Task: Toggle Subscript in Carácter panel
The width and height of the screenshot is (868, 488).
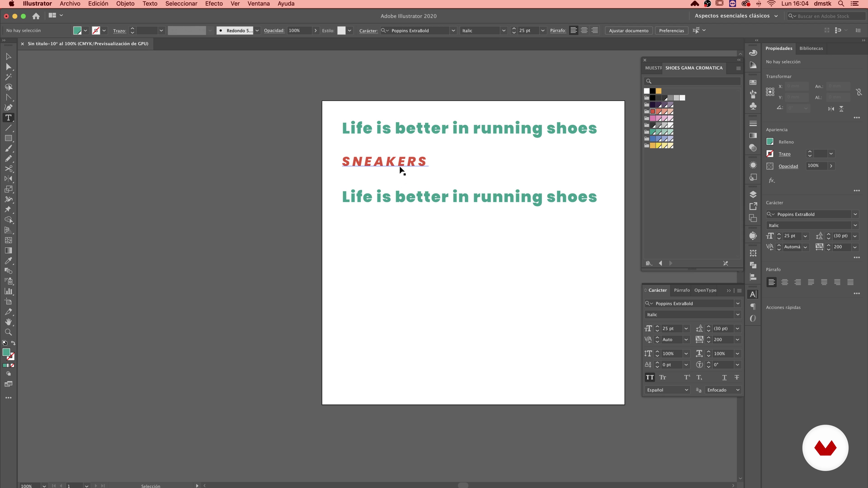Action: click(x=700, y=378)
